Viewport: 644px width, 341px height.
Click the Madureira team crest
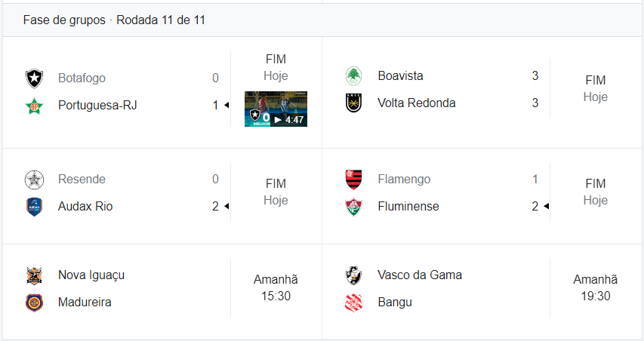(34, 302)
